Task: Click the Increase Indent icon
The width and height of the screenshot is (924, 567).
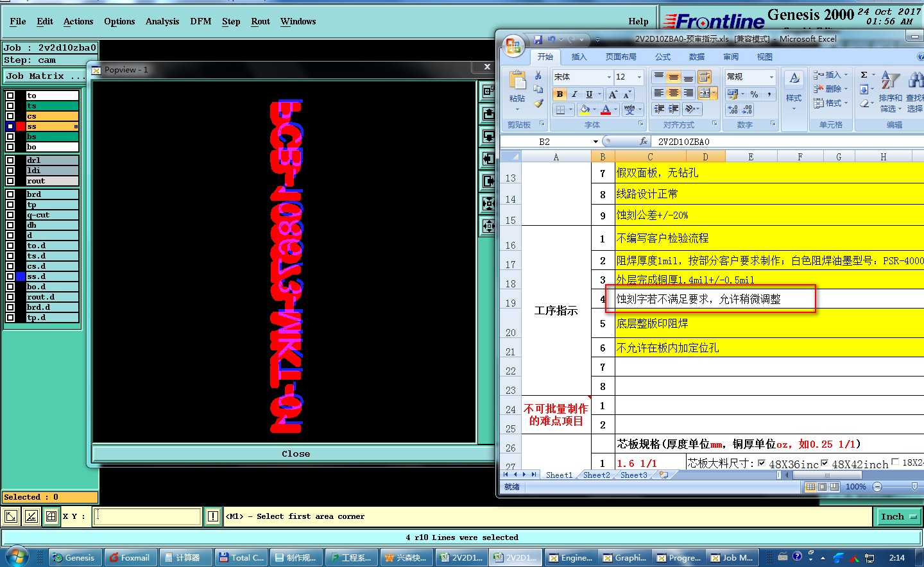Action: pos(673,109)
